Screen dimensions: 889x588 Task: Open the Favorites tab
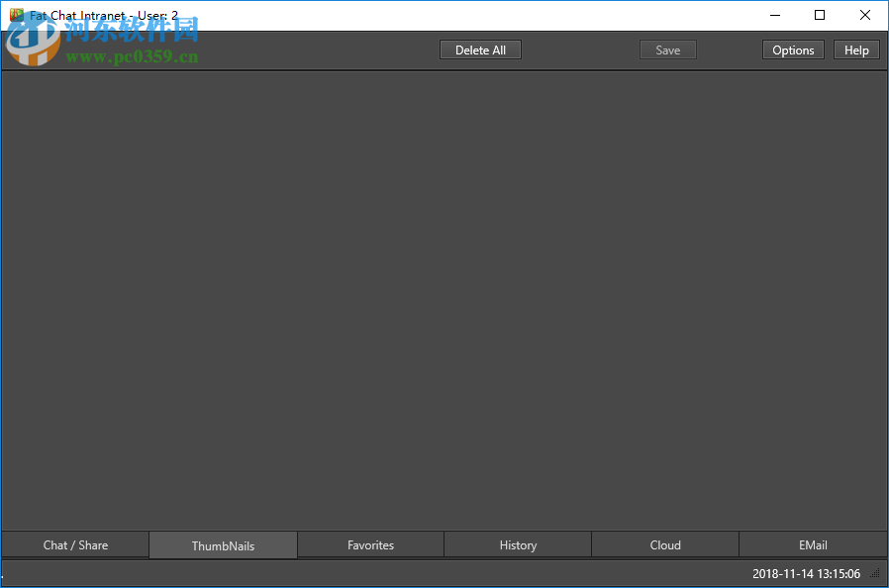[x=370, y=544]
